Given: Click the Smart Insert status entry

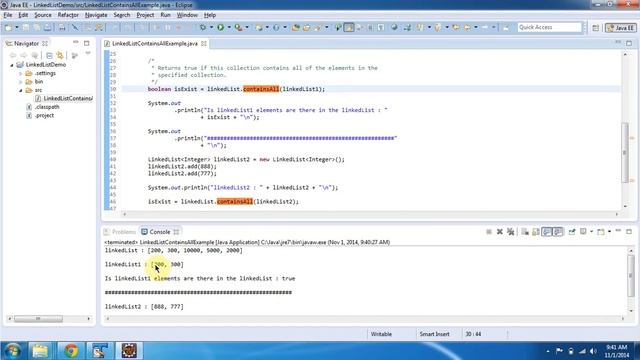Looking at the screenshot, I should 434,334.
